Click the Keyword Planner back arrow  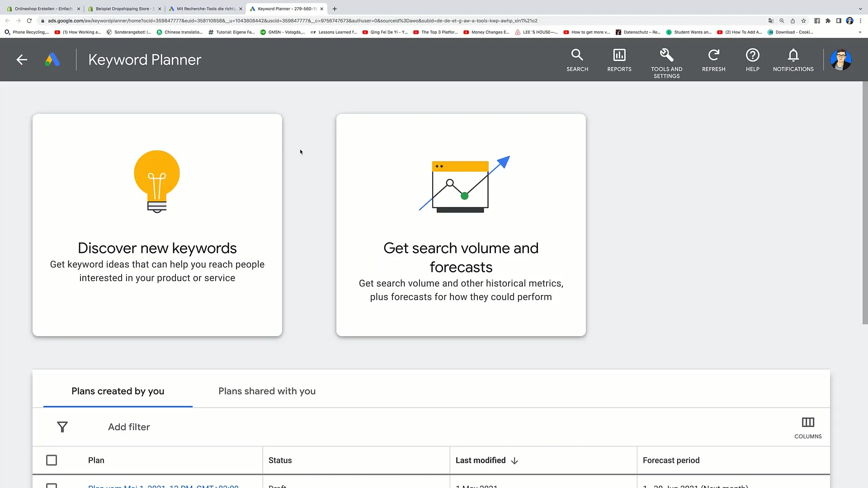coord(22,60)
